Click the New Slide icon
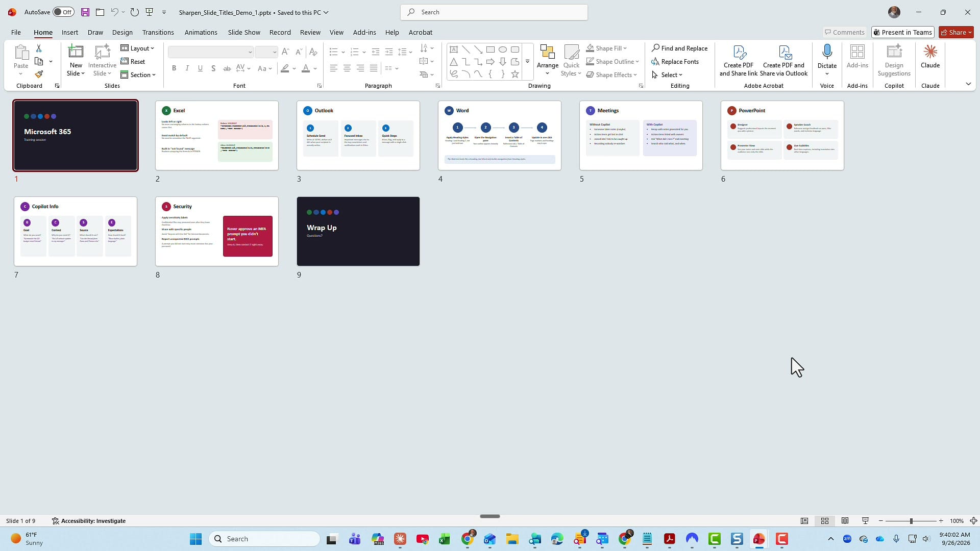The width and height of the screenshot is (980, 551). coord(76,52)
